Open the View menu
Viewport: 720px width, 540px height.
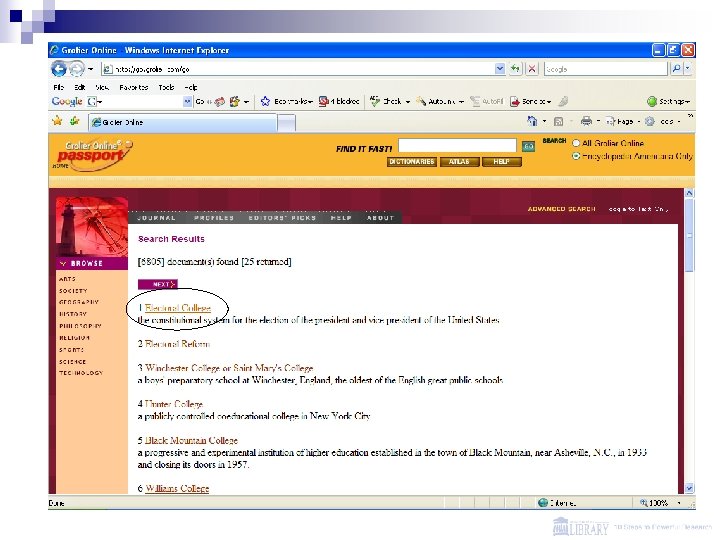102,87
